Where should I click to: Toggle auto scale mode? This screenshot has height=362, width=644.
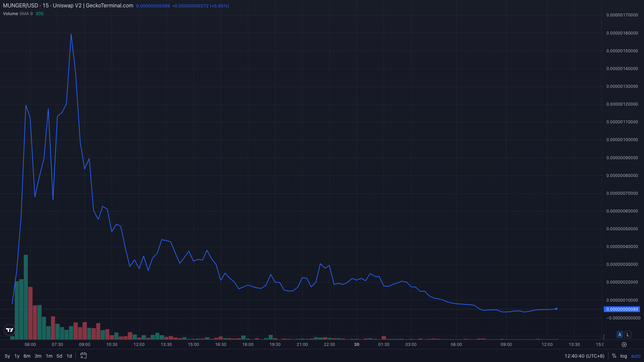pyautogui.click(x=636, y=356)
